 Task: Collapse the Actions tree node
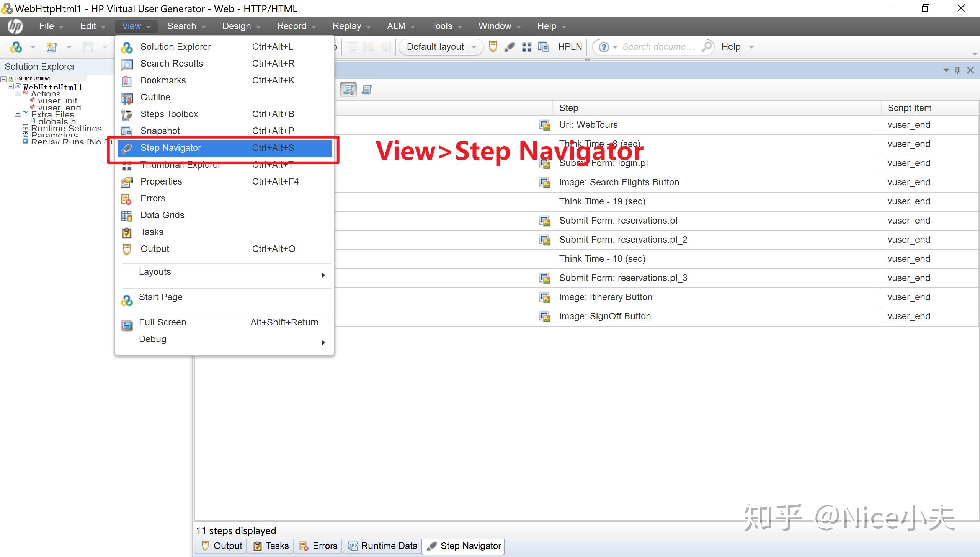pos(18,93)
